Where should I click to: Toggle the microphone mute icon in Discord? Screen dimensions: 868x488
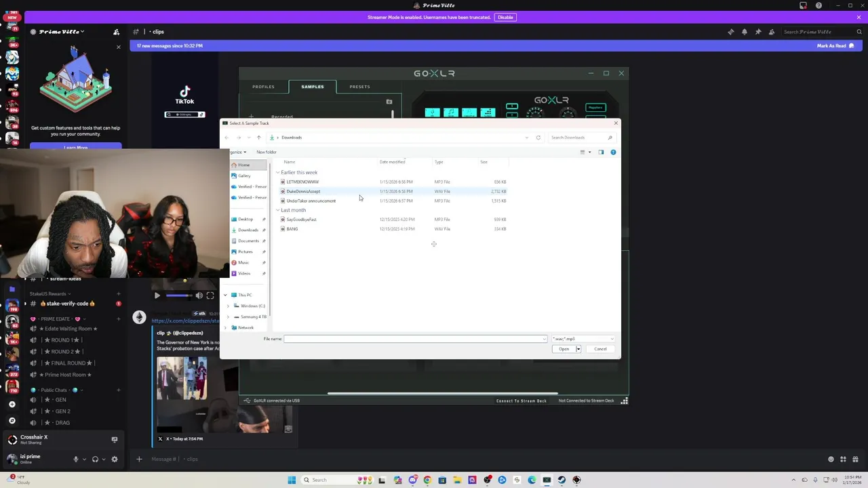point(76,460)
